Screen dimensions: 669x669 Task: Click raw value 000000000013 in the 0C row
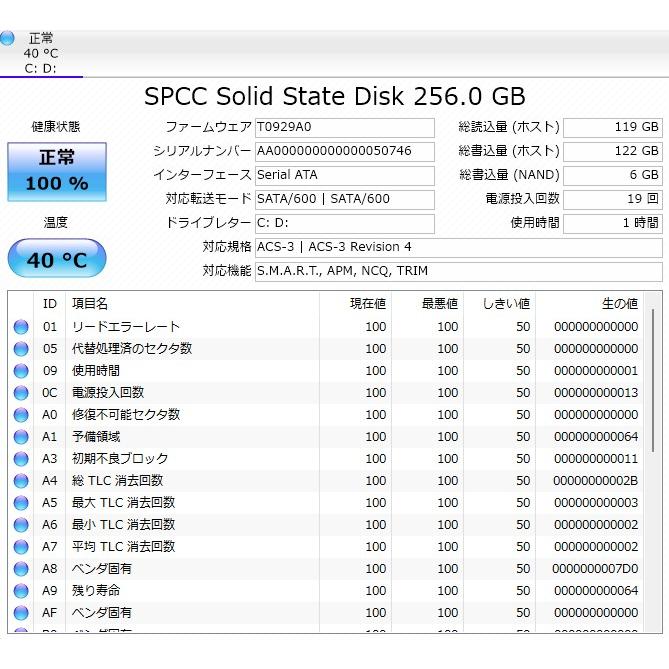(x=596, y=393)
